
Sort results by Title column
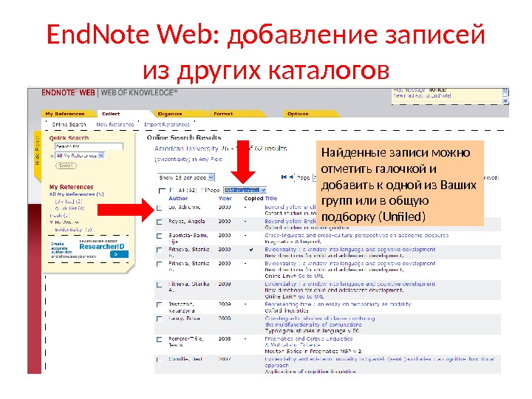pyautogui.click(x=271, y=199)
